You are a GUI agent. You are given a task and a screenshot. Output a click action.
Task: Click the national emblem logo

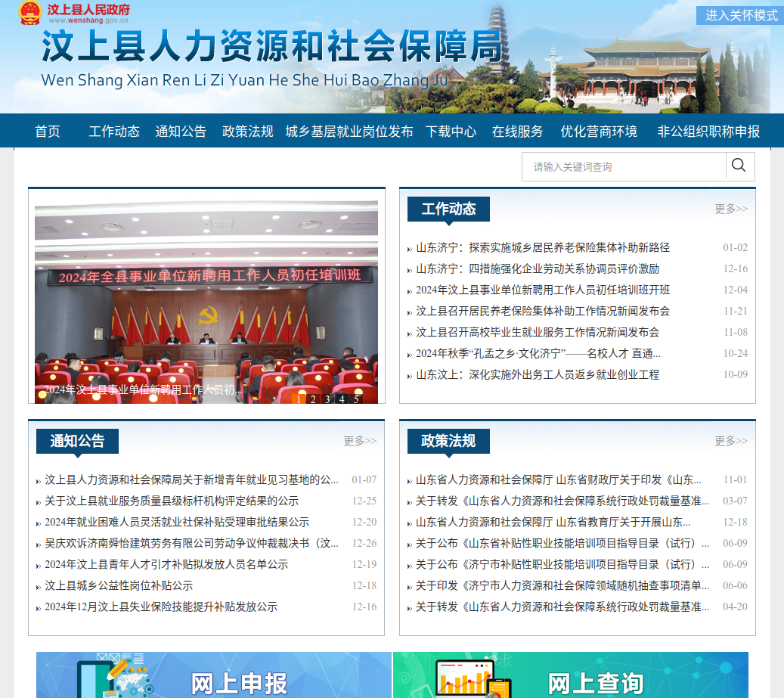coord(30,13)
